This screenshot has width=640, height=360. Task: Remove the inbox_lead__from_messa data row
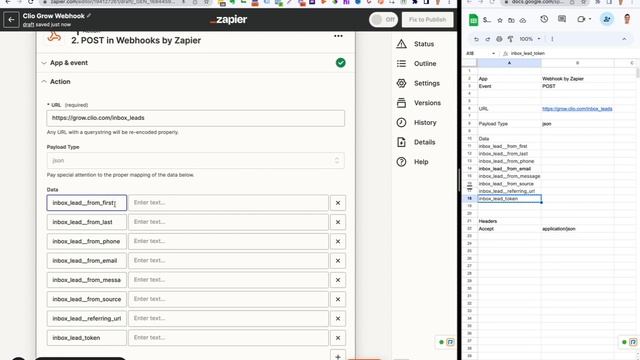pos(338,280)
